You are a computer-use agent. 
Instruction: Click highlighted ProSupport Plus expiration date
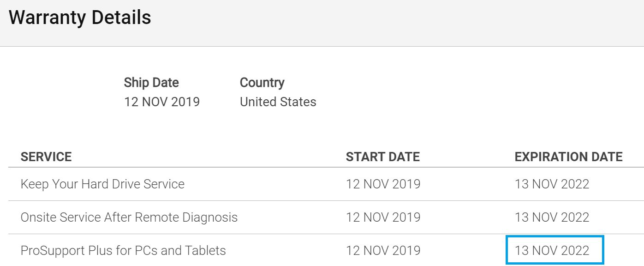555,250
